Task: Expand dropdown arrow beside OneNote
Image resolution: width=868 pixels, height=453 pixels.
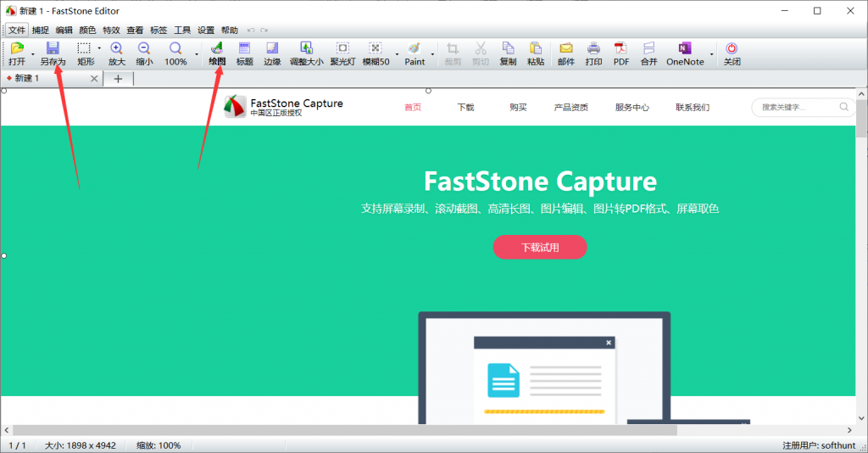Action: [x=711, y=54]
